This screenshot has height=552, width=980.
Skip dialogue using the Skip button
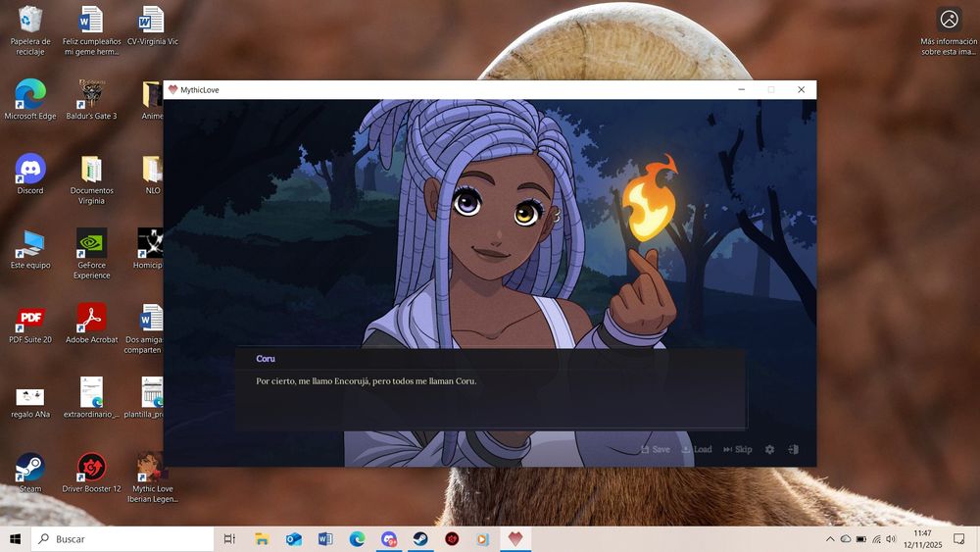click(x=738, y=449)
